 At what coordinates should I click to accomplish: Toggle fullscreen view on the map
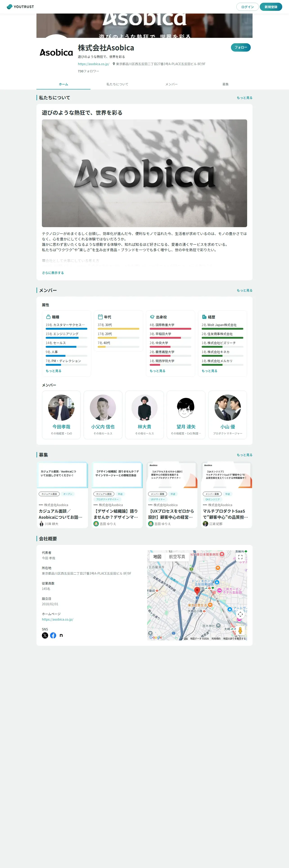(240, 557)
